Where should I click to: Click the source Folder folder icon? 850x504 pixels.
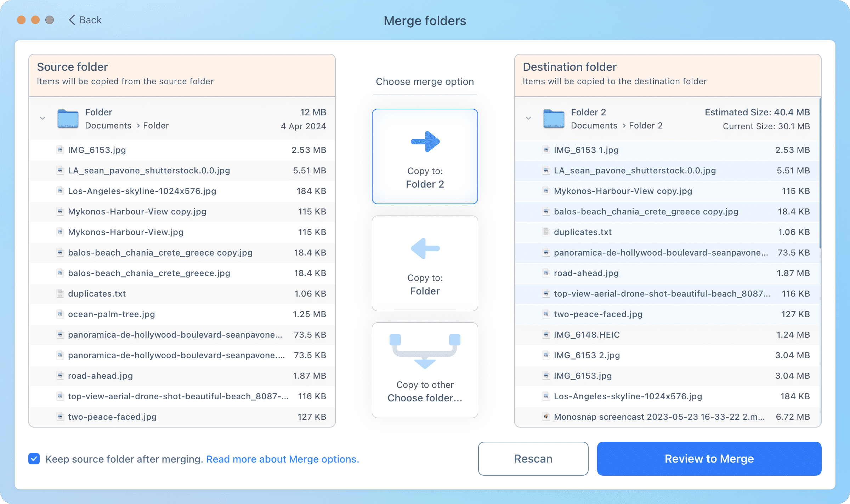click(67, 119)
